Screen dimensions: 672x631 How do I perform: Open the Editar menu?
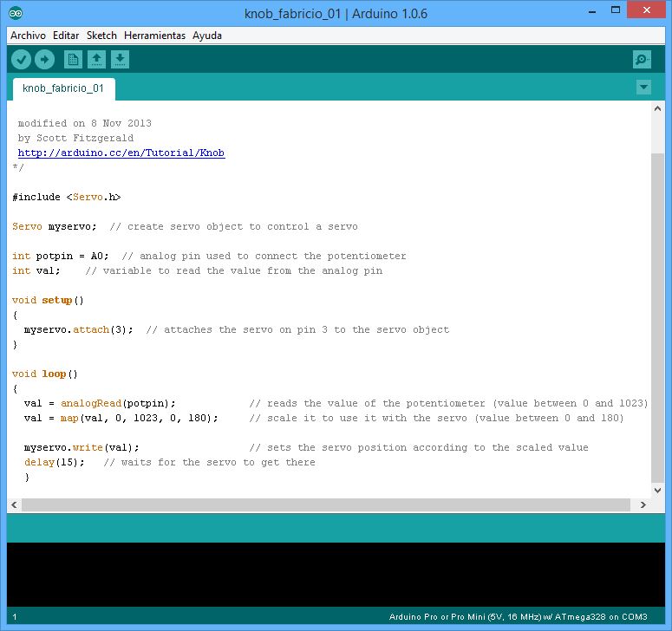pos(66,36)
